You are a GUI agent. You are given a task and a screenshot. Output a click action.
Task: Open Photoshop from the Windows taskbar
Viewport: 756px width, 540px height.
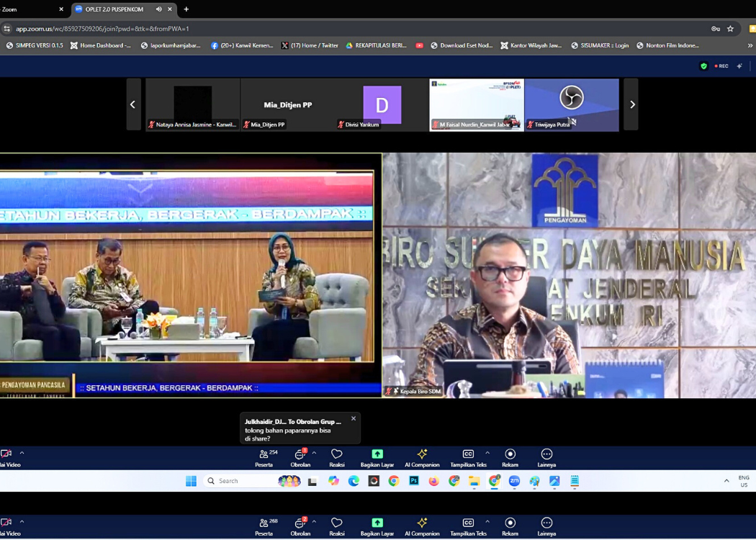tap(414, 481)
